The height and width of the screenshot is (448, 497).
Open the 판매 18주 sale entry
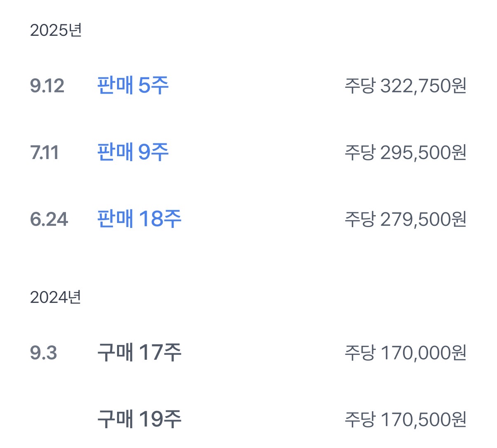coord(139,219)
